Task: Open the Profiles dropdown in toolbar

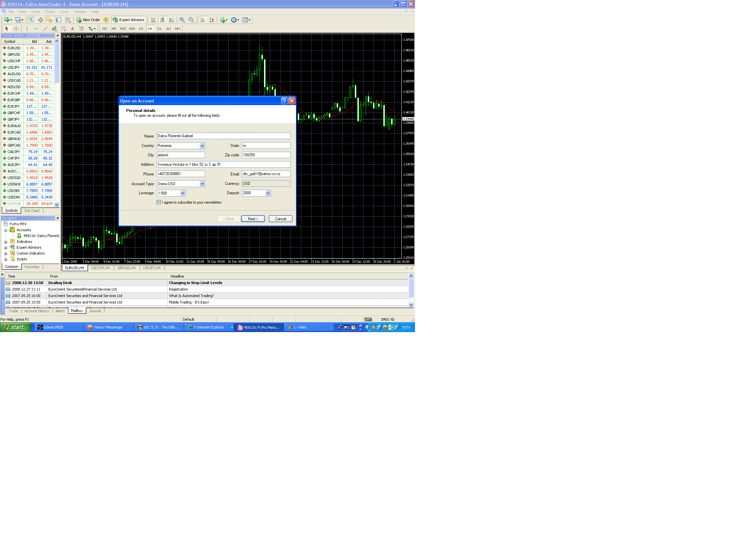Action: [19, 20]
